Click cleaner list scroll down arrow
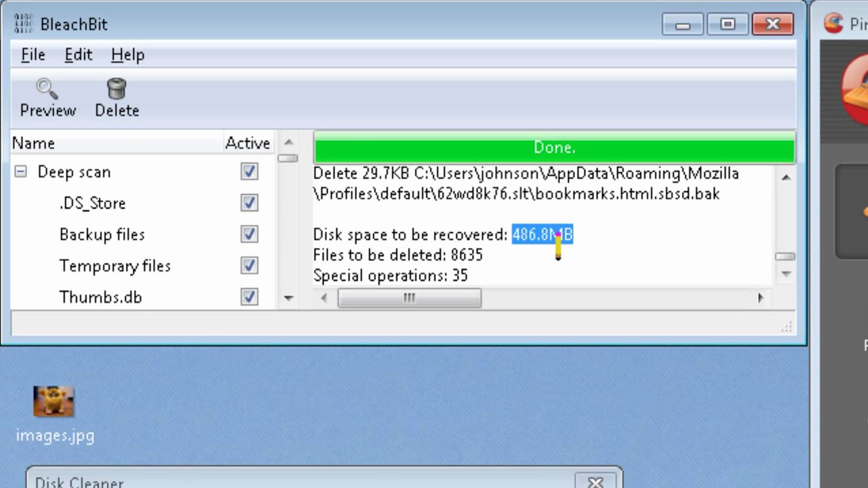Screen dimensions: 868x488 tap(288, 298)
